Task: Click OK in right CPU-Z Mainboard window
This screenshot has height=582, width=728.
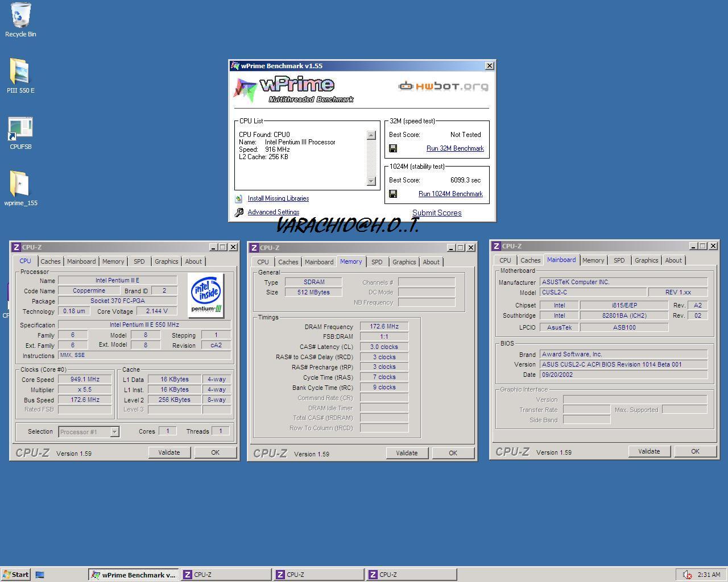Action: coord(695,451)
